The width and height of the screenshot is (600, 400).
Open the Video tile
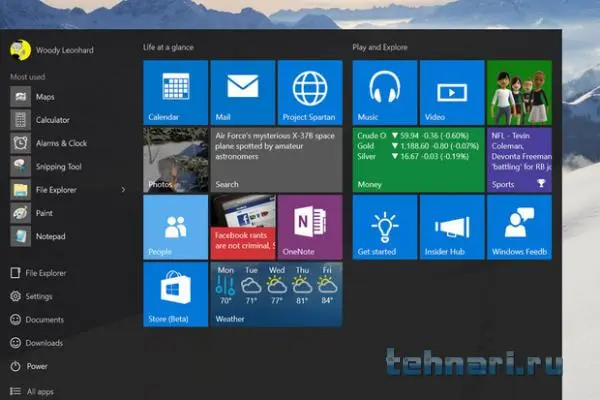point(452,92)
